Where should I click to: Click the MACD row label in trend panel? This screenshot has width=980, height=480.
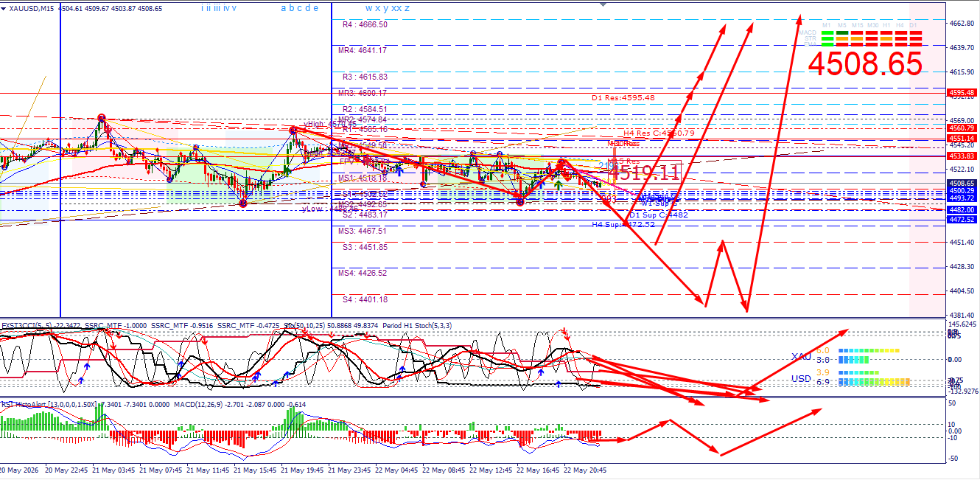pos(808,32)
